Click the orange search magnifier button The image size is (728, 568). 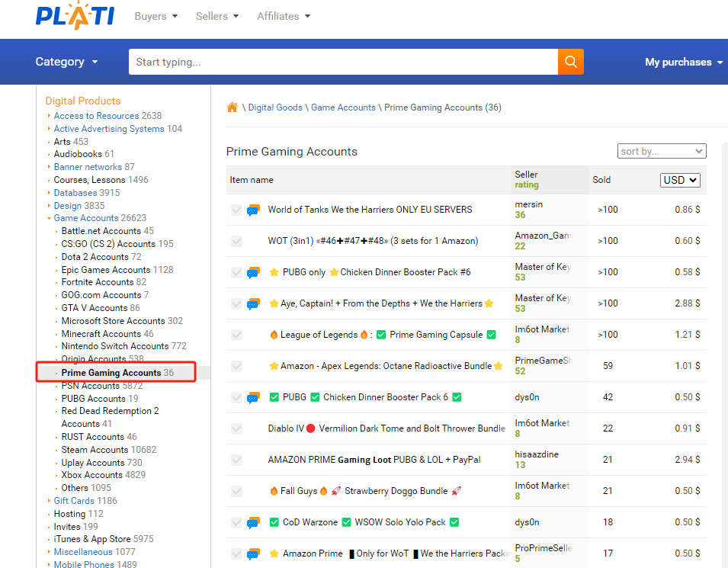(570, 62)
